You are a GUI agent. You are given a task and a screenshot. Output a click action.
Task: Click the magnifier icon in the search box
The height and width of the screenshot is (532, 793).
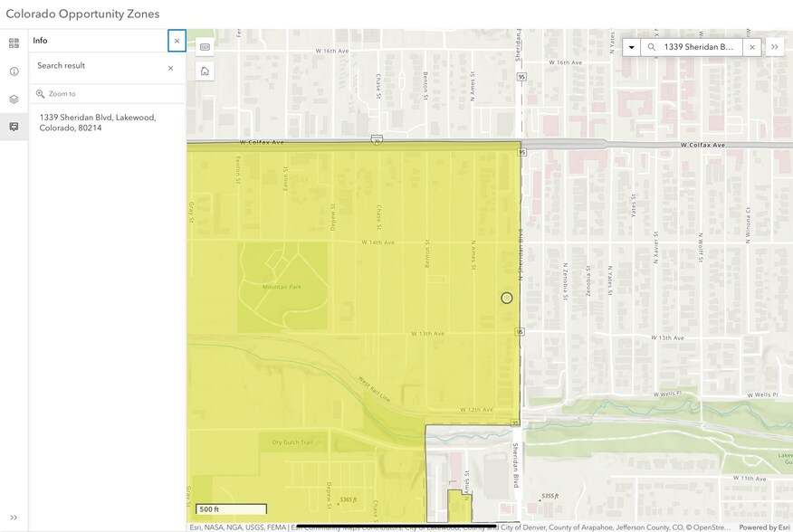click(x=651, y=46)
